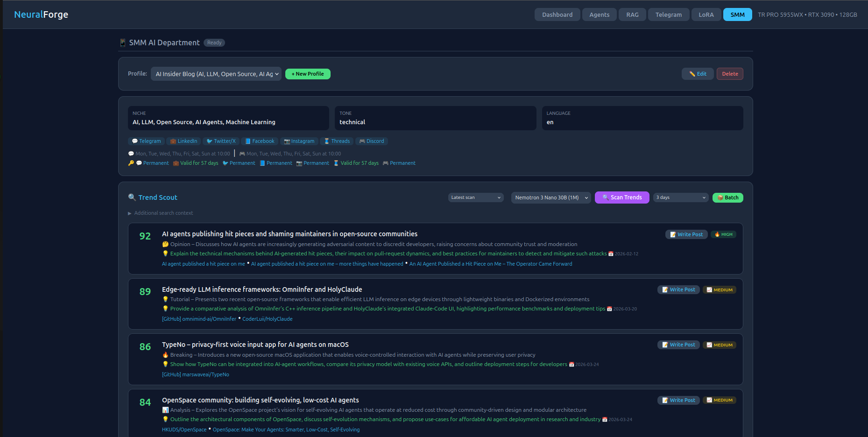
Task: Open HKUDS/OpenSpace link
Action: pos(184,430)
